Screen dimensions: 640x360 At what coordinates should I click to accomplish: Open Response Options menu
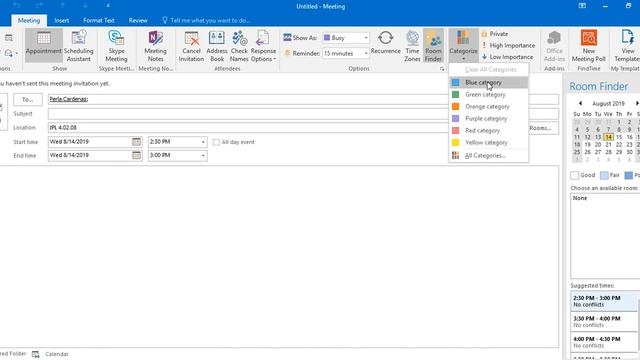(263, 46)
